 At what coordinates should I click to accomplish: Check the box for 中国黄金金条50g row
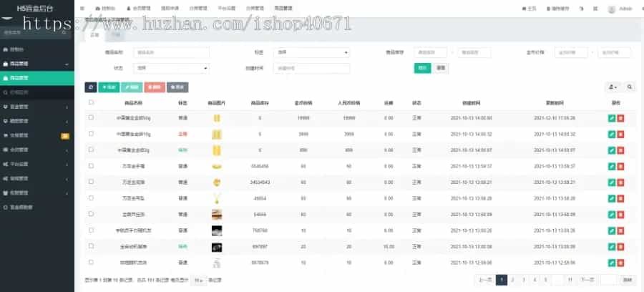click(x=91, y=117)
